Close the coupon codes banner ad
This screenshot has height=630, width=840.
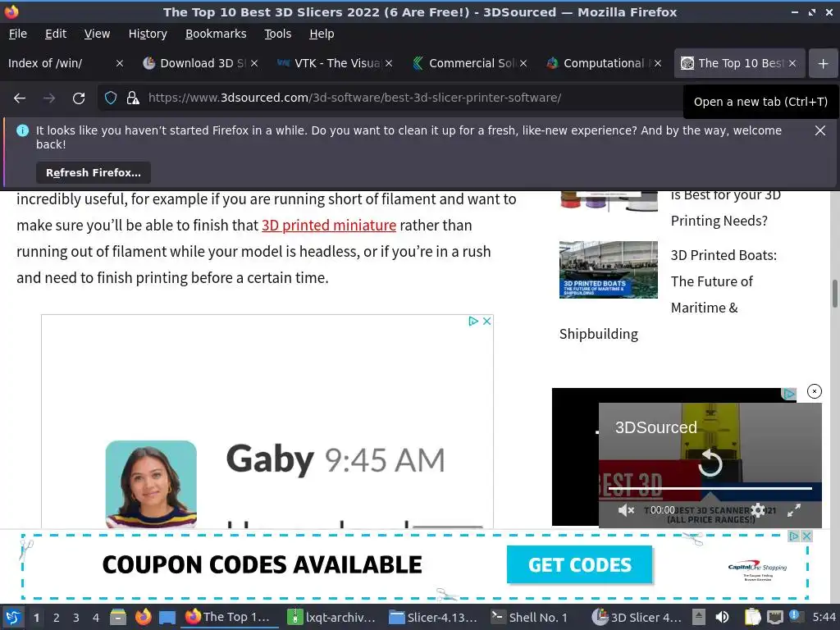pyautogui.click(x=807, y=536)
